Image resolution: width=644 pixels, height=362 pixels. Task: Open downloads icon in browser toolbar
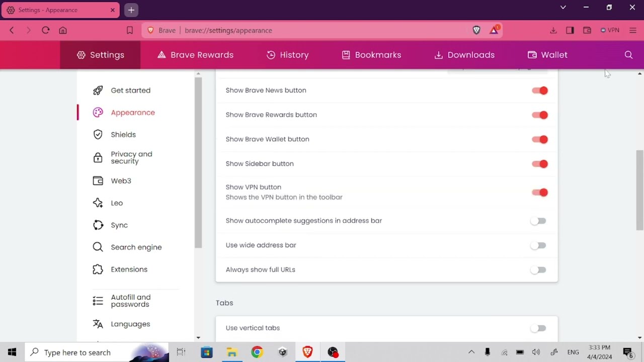point(553,30)
